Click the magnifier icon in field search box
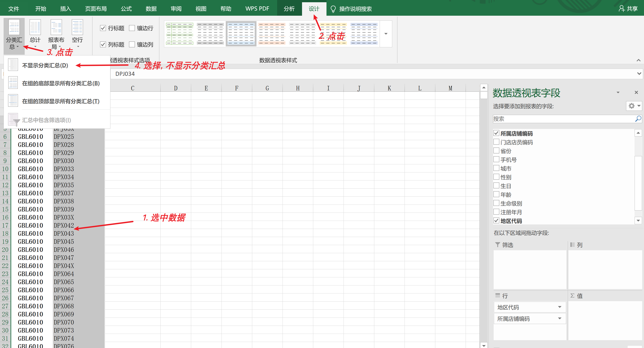644x348 pixels. point(638,119)
